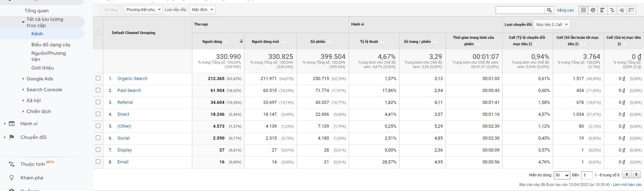Switch to the data table view icon
Viewport: 644px width, 191px height.
pyautogui.click(x=583, y=10)
